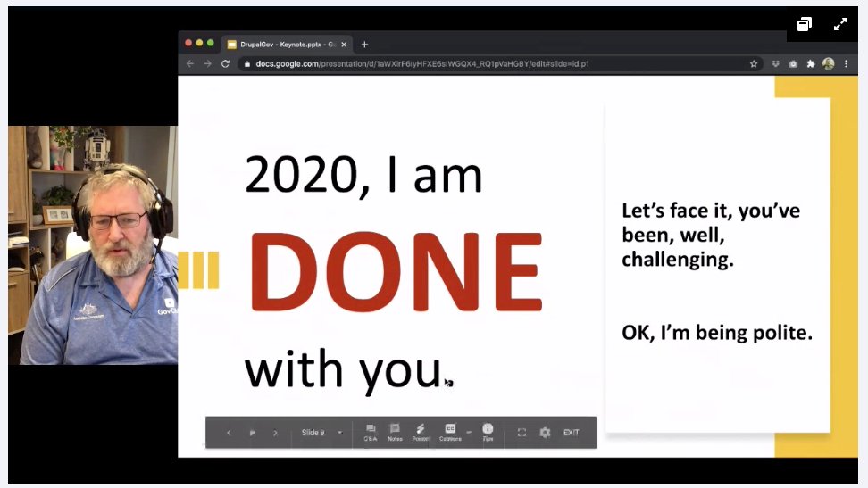
Task: Open the Dropbox browser extension
Action: tap(775, 63)
